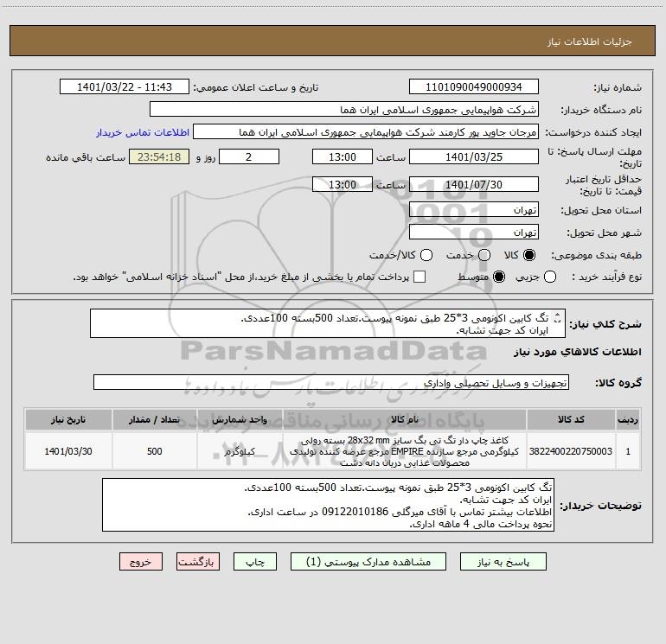This screenshot has width=666, height=644.
Task: Click the scroll stepper in the description box
Action: click(558, 317)
